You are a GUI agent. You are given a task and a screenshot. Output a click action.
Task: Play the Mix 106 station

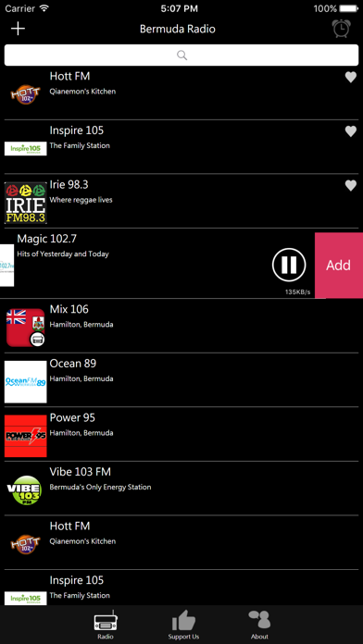pyautogui.click(x=181, y=326)
